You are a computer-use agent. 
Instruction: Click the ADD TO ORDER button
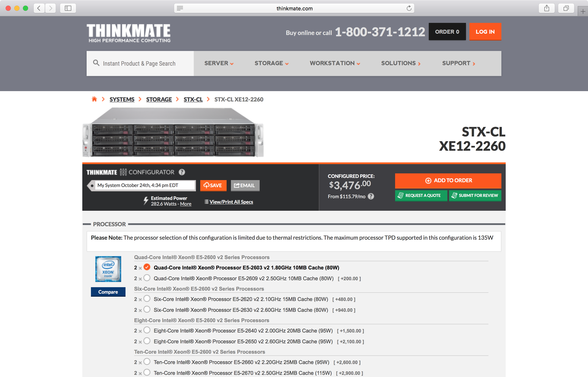tap(448, 181)
